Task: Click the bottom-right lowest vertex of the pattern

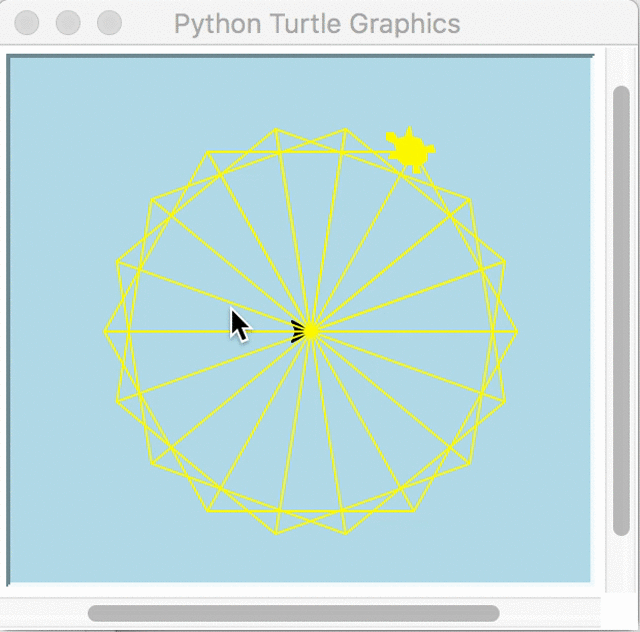Action: coord(346,534)
